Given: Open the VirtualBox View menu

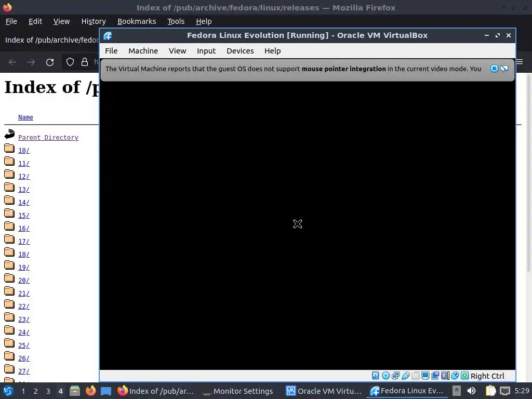Looking at the screenshot, I should [178, 51].
